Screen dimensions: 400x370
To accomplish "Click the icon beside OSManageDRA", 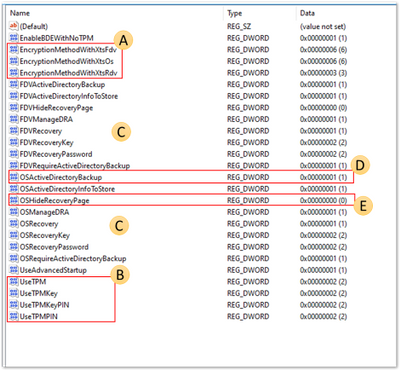I will click(14, 212).
